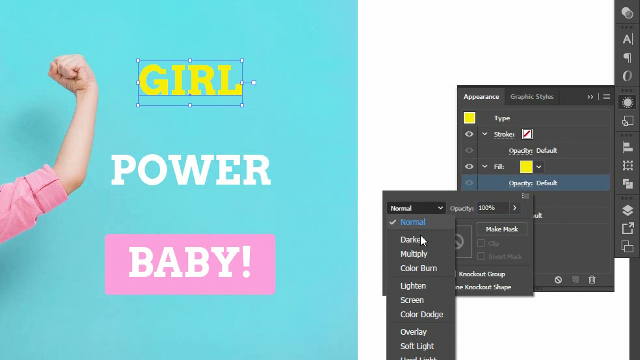Click the Stroke Opacity link

520,151
